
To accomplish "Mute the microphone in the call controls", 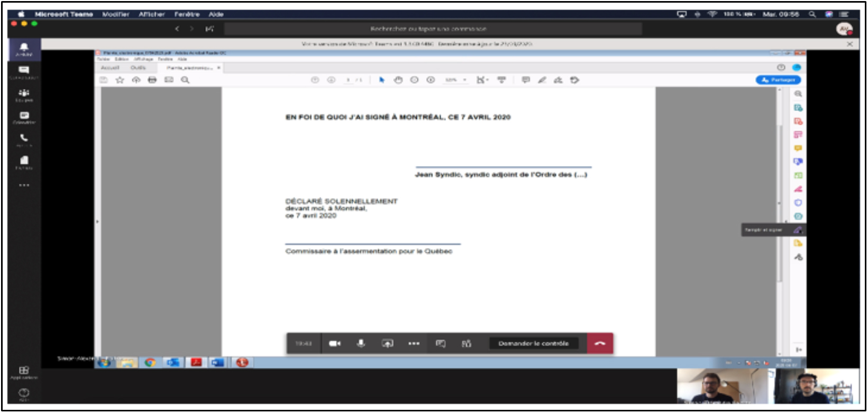I will [361, 344].
